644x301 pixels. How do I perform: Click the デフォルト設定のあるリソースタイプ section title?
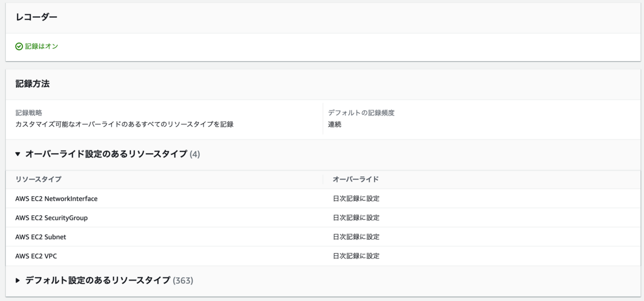[x=98, y=281]
